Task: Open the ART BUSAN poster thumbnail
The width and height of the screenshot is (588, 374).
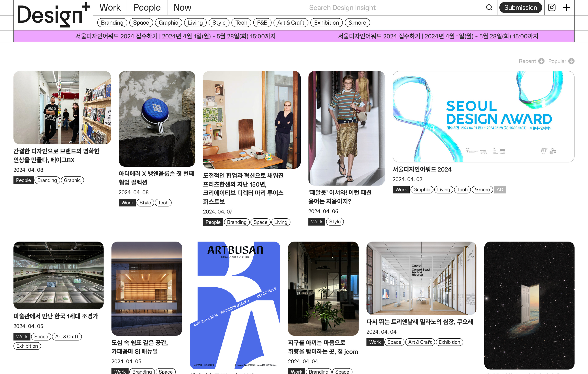Action: [235, 305]
